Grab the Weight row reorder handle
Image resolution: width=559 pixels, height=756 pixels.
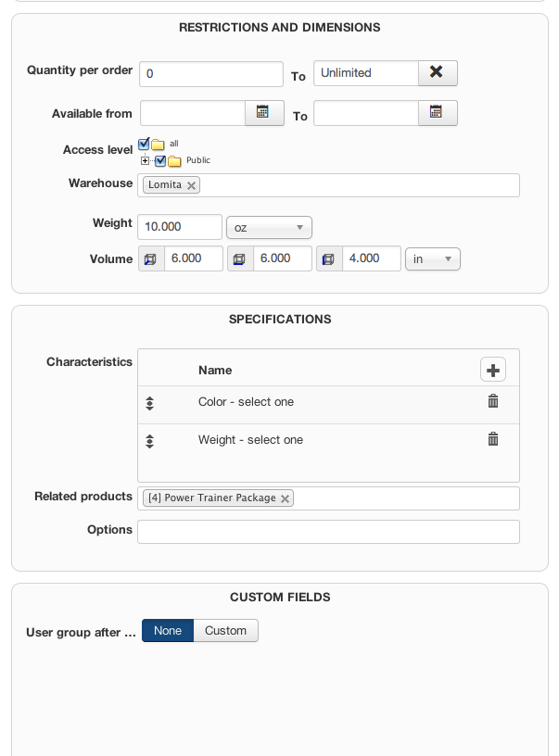coord(150,441)
